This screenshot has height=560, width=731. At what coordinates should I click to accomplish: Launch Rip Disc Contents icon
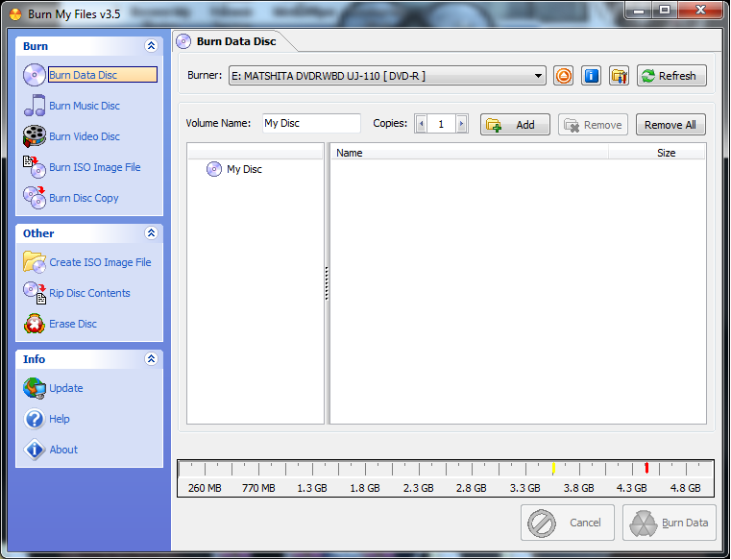click(x=35, y=293)
